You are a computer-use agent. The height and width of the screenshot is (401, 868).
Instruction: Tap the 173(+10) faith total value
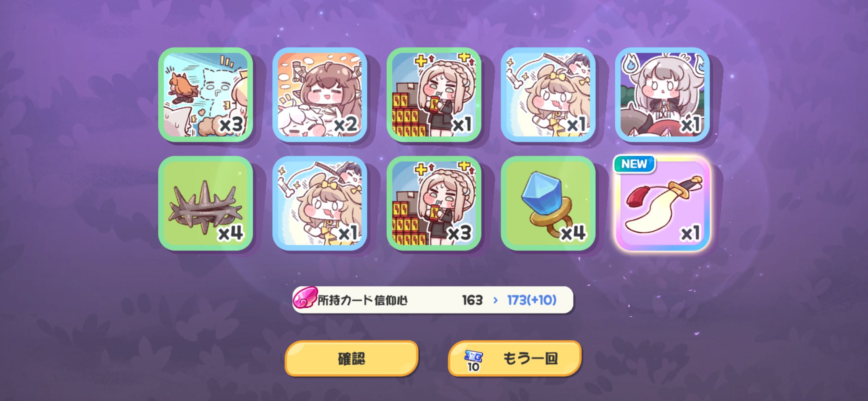click(532, 300)
